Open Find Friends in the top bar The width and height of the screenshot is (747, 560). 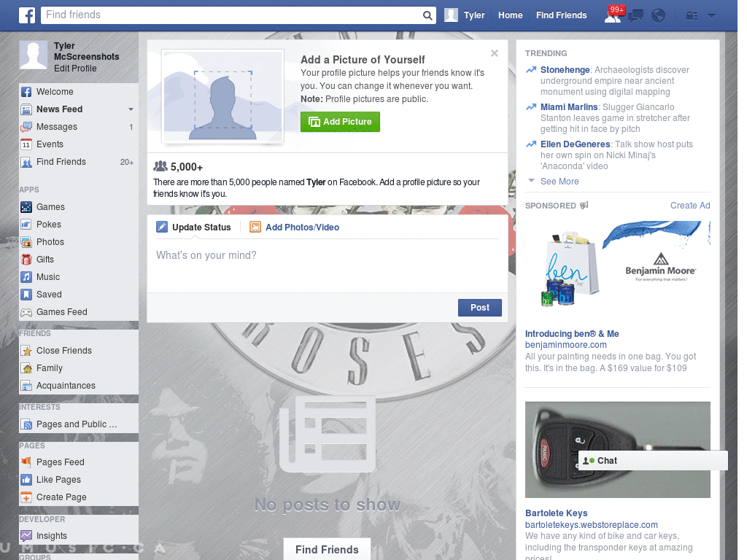point(561,15)
